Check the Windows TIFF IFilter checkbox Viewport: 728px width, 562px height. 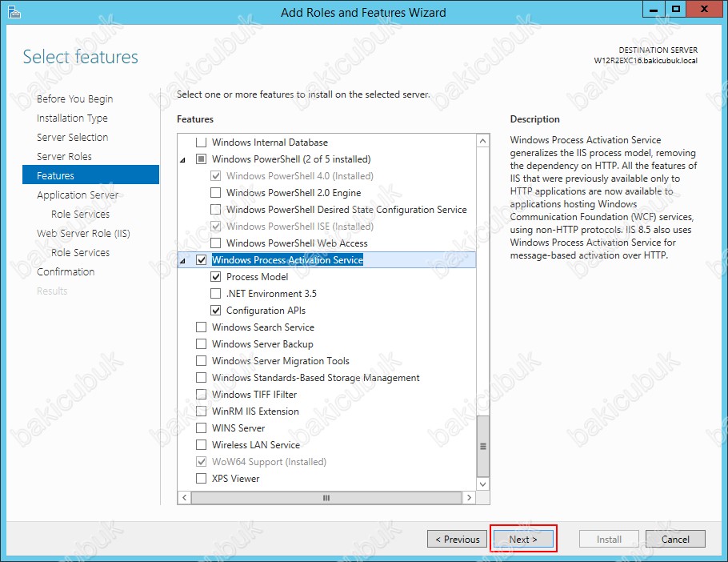coord(201,395)
